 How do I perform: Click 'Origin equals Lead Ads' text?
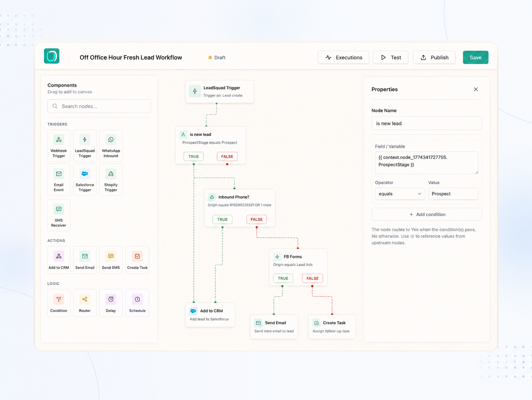pyautogui.click(x=293, y=265)
